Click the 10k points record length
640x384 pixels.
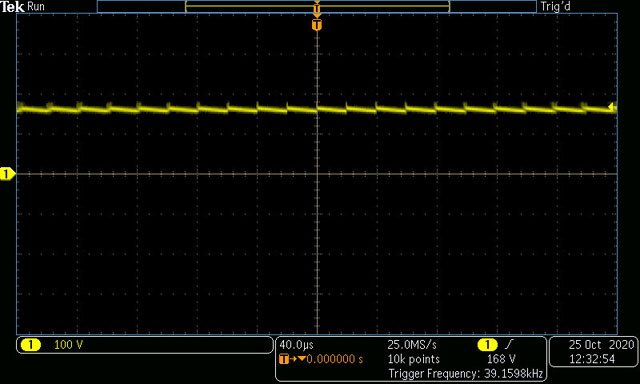click(413, 359)
